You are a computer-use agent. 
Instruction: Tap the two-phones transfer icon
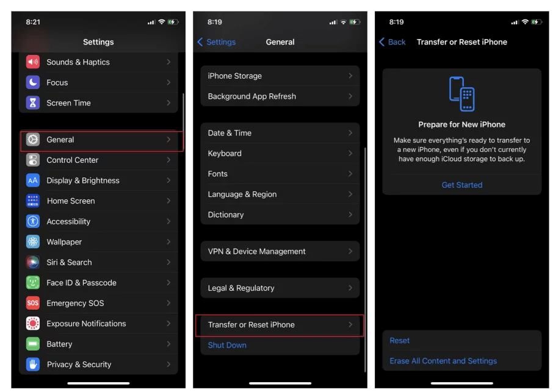[x=461, y=94]
